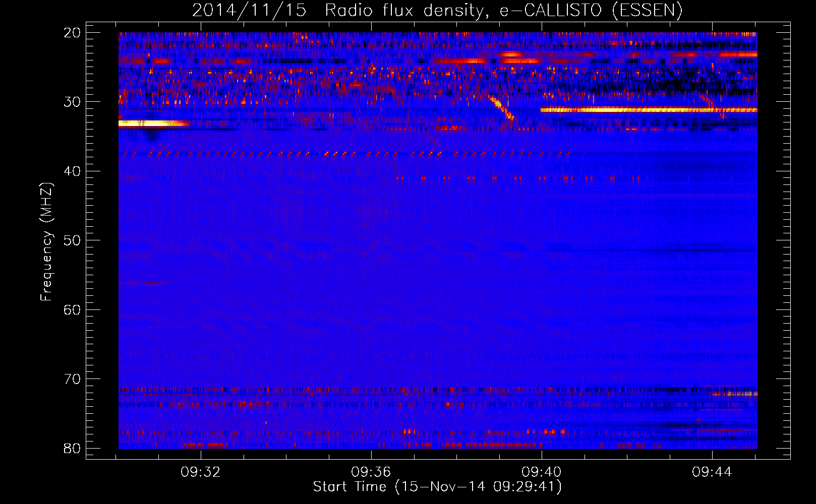The height and width of the screenshot is (504, 816).
Task: Click the 30 MHz frequency tick label
Action: click(72, 102)
